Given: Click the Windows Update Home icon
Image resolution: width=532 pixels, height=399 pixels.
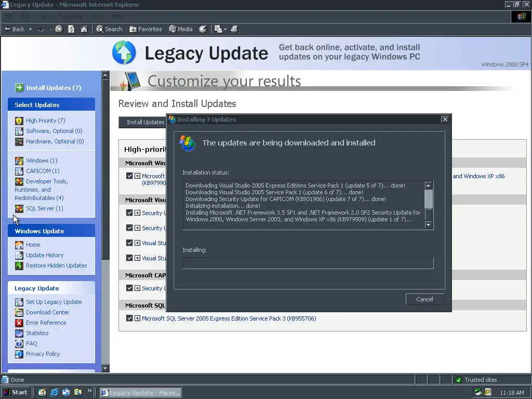Looking at the screenshot, I should tap(19, 245).
